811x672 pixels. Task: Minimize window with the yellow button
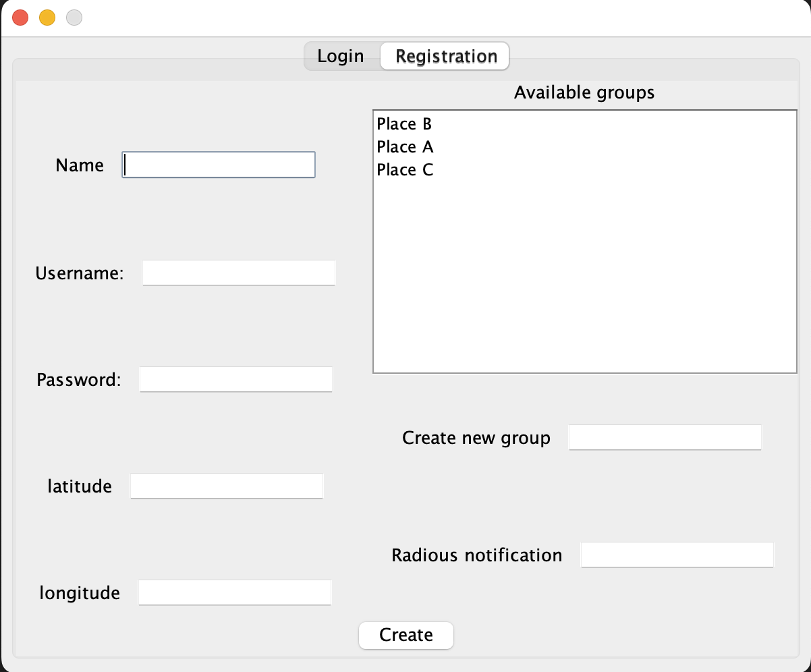[x=47, y=18]
